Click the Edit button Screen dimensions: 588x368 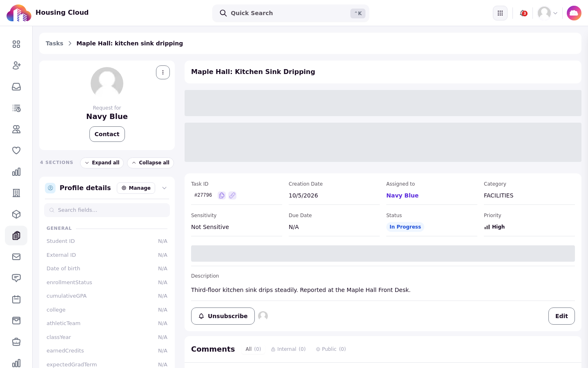click(x=561, y=316)
